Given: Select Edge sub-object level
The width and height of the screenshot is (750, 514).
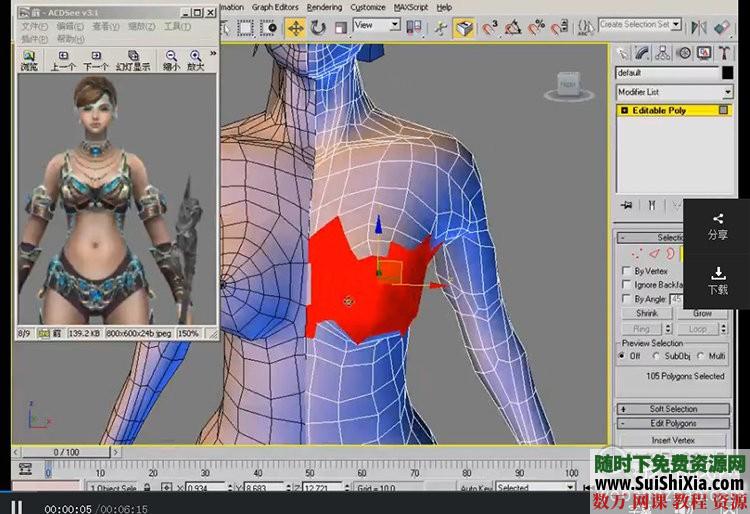Looking at the screenshot, I should (654, 253).
